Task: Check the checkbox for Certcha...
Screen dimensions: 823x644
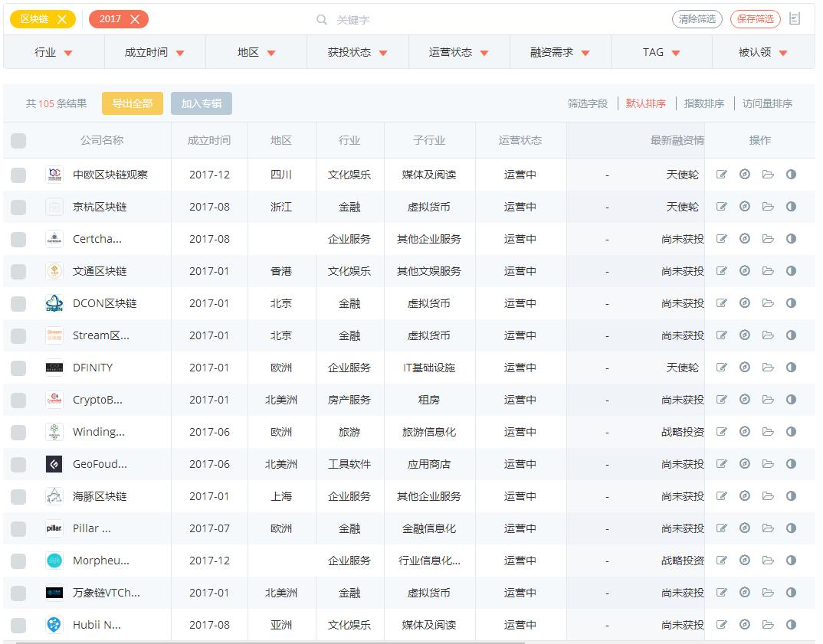Action: (18, 238)
